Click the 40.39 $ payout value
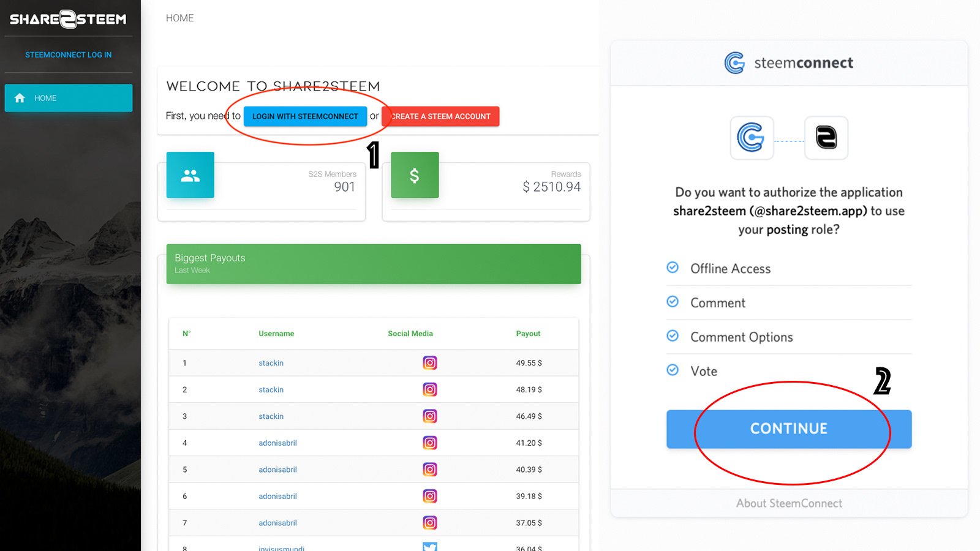Image resolution: width=980 pixels, height=551 pixels. [529, 470]
